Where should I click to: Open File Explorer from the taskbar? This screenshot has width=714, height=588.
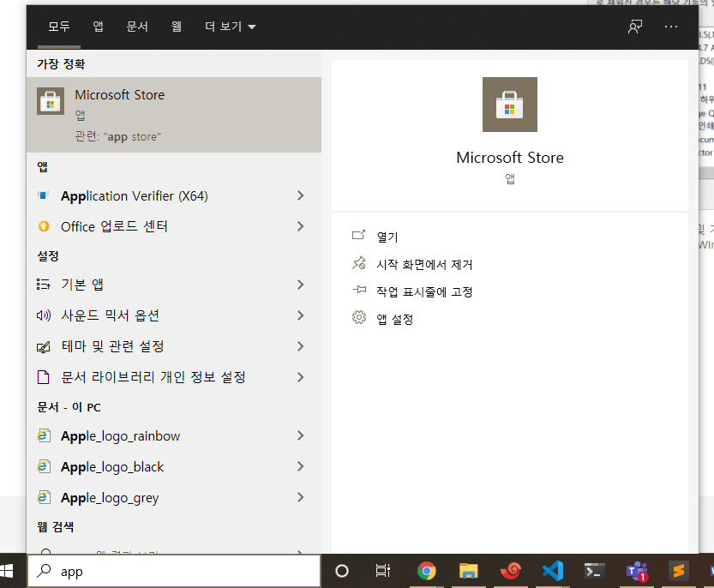click(x=468, y=571)
